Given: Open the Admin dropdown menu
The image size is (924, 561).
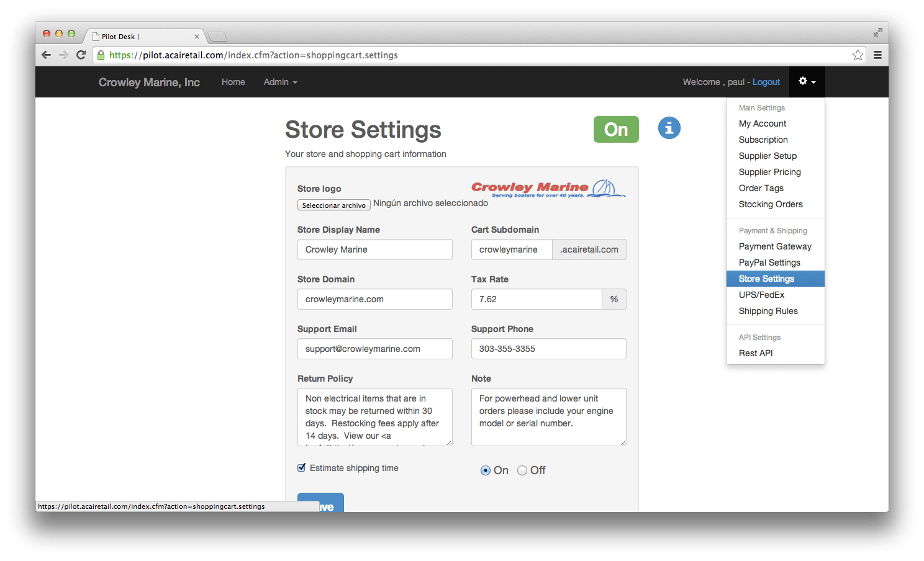Looking at the screenshot, I should [x=279, y=81].
